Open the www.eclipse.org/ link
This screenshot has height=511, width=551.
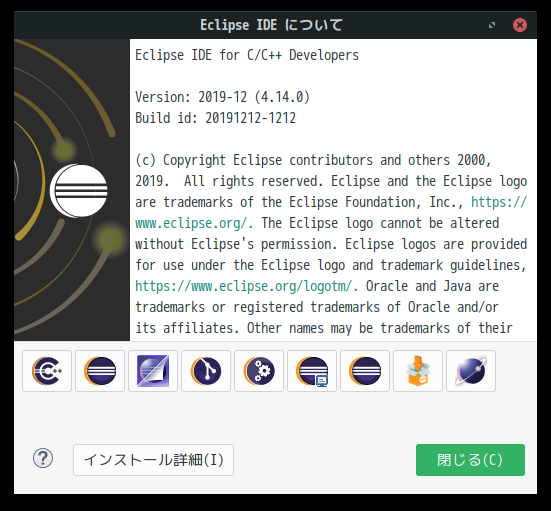194,223
